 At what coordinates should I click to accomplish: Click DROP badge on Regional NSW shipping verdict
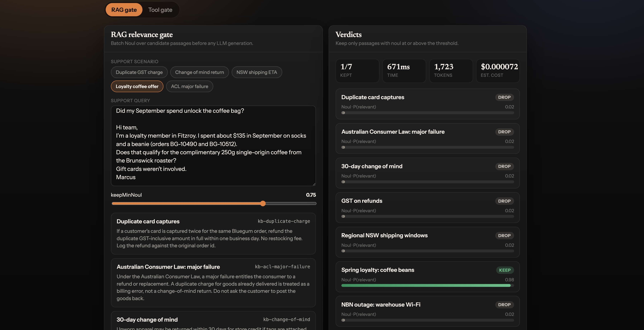(x=504, y=235)
